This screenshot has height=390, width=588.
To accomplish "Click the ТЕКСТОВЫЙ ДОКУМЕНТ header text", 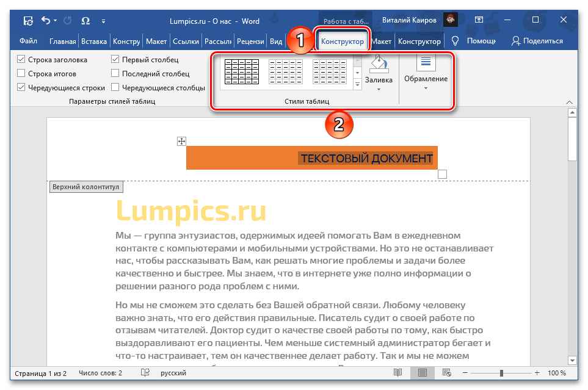I will coord(367,158).
